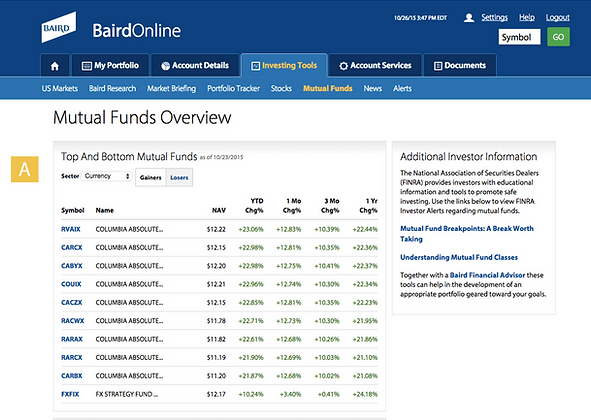Open Understanding Mutual Fund Classes link

click(459, 257)
